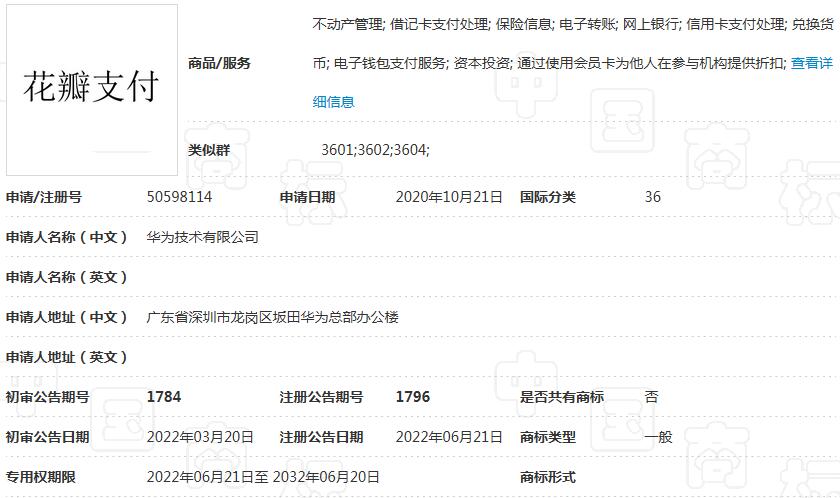Screen dimensions: 840x498
Task: Click the 花瓣支付 trademark image
Action: click(92, 90)
